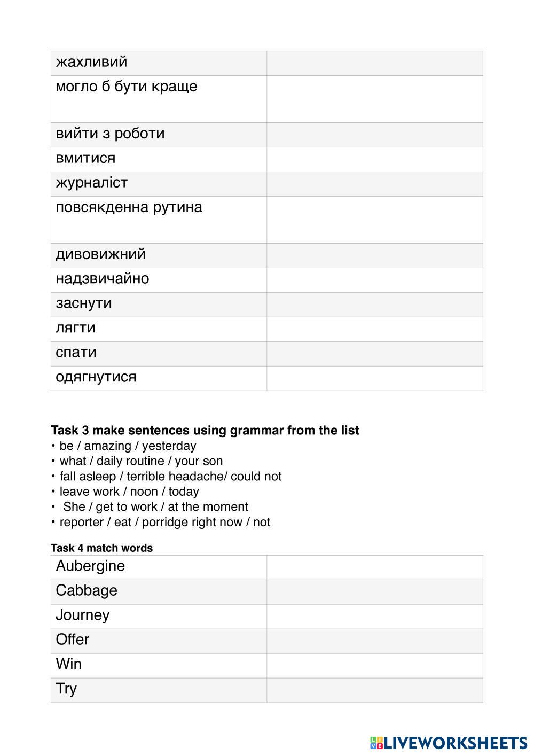534x756 pixels.
Task: Click the blank cell for заснути
Action: (374, 305)
